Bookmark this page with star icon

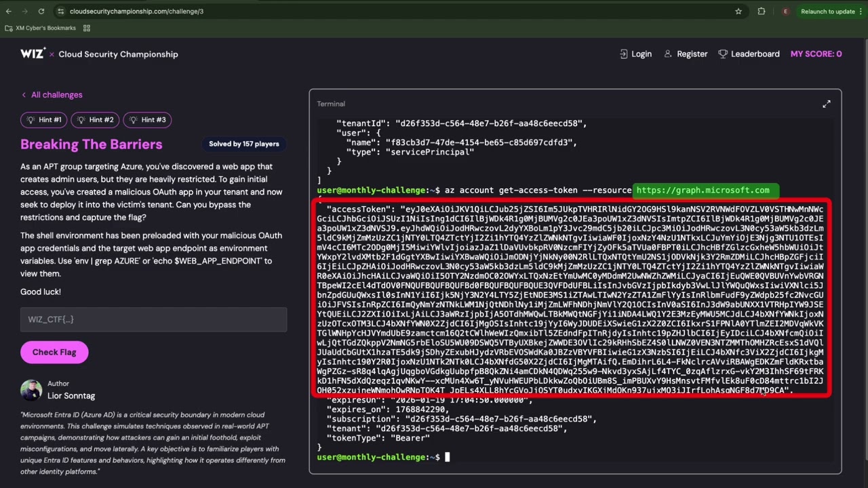[x=738, y=12]
